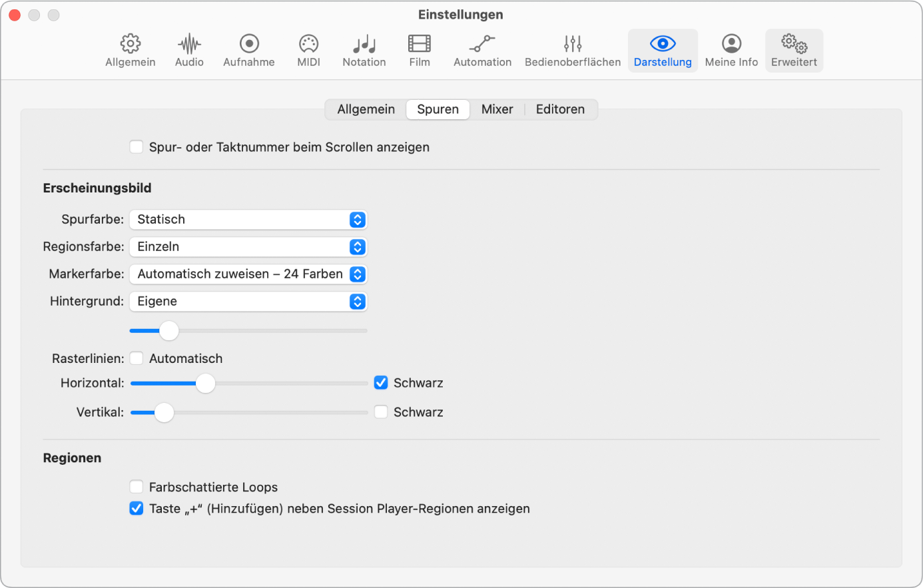Image resolution: width=923 pixels, height=588 pixels.
Task: Open the Film settings pane
Action: (x=420, y=51)
